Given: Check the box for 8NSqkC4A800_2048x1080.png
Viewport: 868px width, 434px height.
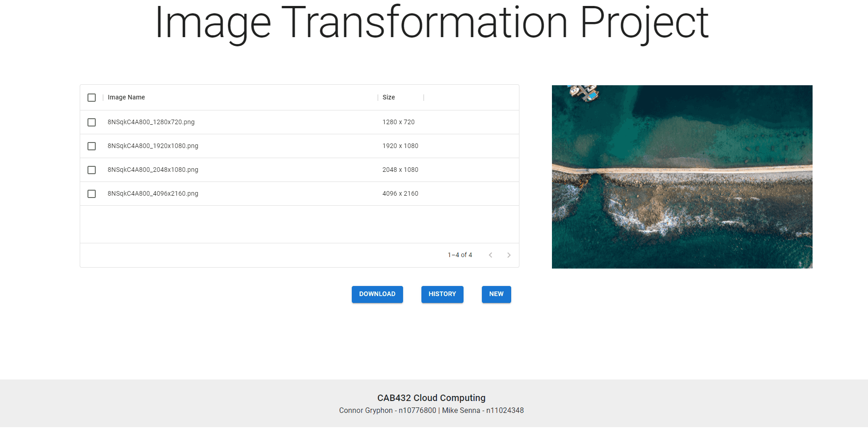Looking at the screenshot, I should pos(92,170).
